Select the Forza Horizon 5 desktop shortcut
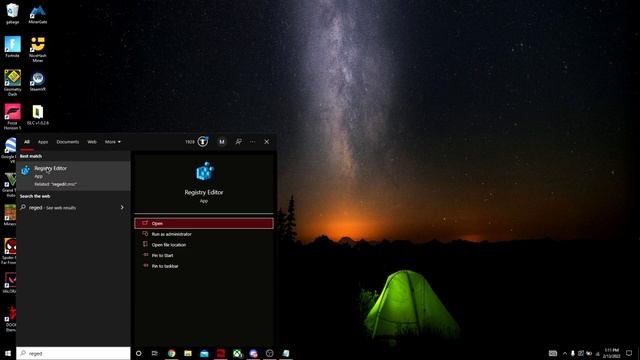 [x=12, y=117]
